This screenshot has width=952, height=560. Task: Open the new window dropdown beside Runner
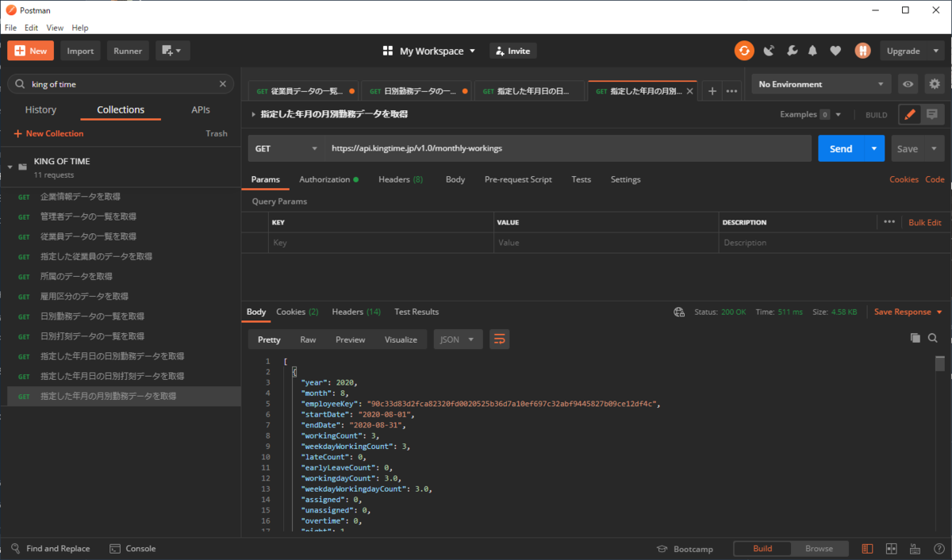click(x=172, y=51)
